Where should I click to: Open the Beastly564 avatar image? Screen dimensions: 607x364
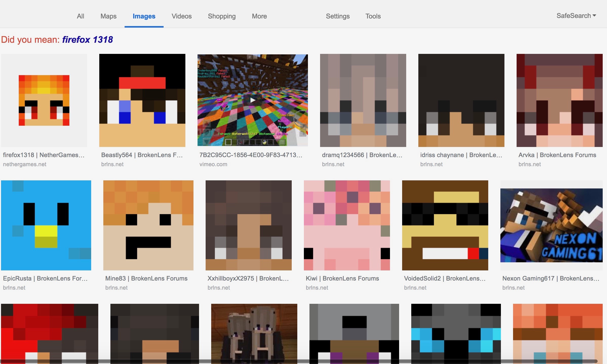tap(142, 100)
